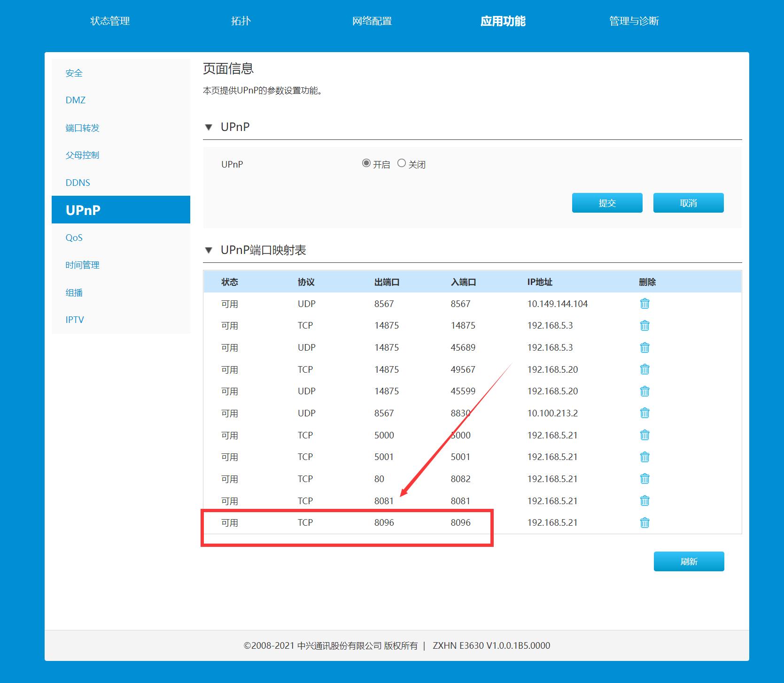Delete the TCP 5000 mapping for 192.168.5.21
The height and width of the screenshot is (683, 784).
tap(644, 435)
